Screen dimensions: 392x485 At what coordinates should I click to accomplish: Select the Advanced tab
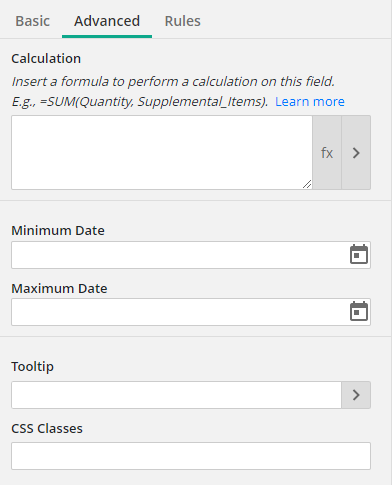pos(107,21)
